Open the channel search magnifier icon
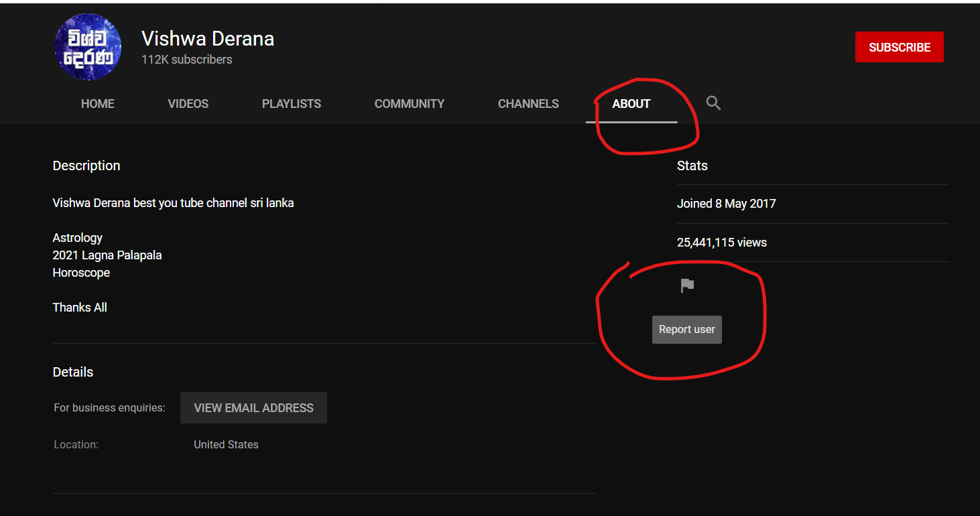980x516 pixels. coord(713,103)
